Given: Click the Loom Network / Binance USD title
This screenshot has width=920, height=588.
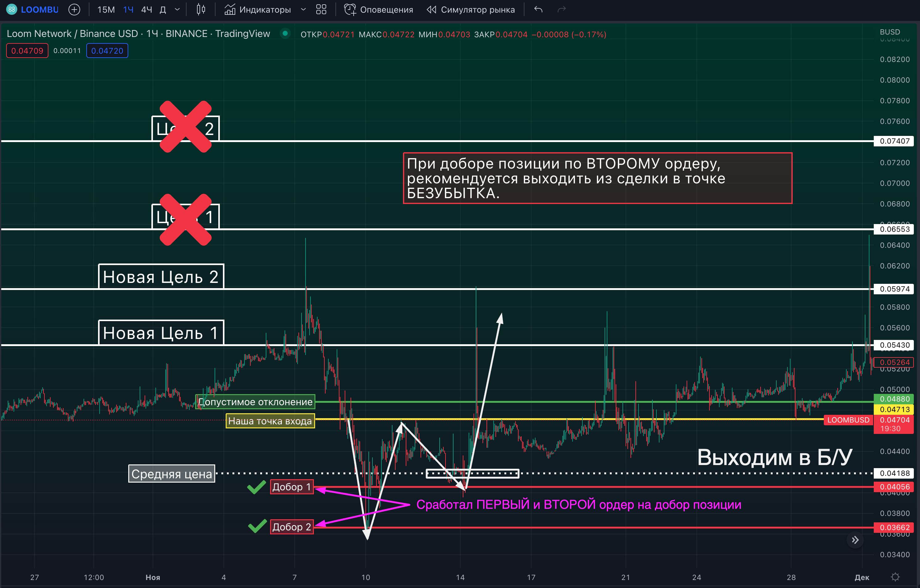Looking at the screenshot, I should click(x=138, y=34).
